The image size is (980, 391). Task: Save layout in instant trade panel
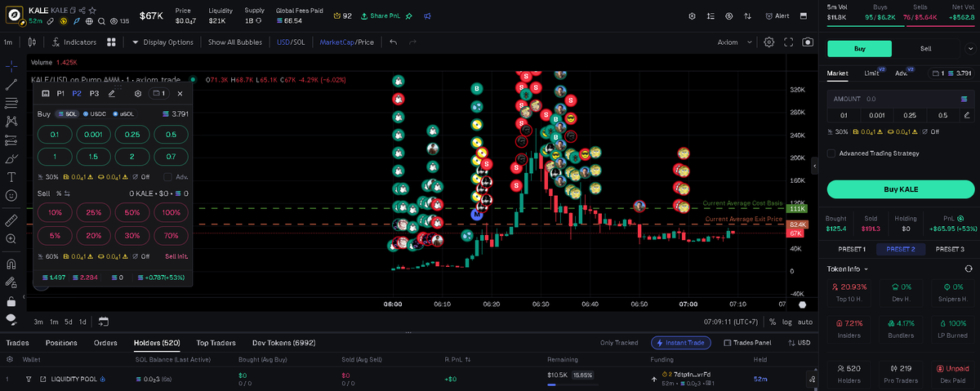pos(46,94)
